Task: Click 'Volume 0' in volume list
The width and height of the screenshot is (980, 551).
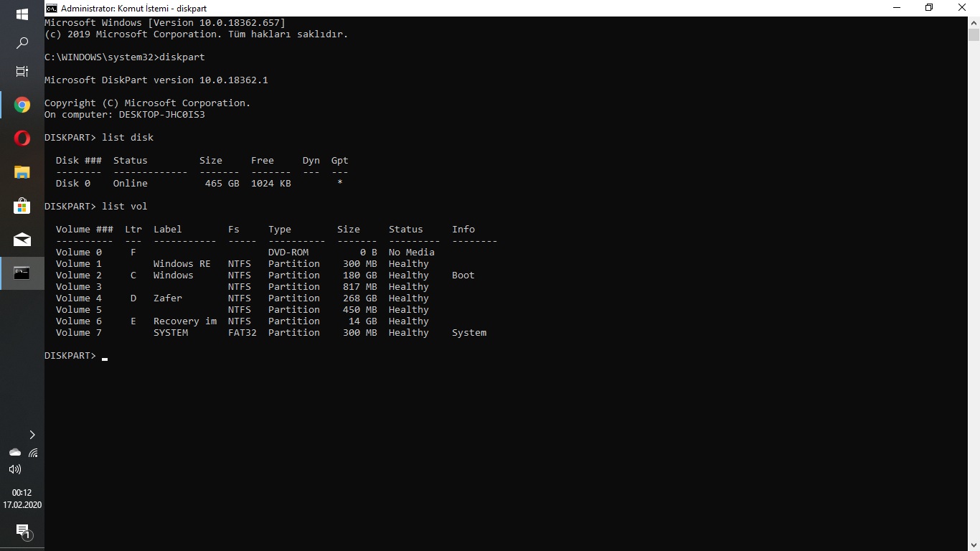Action: pos(79,252)
